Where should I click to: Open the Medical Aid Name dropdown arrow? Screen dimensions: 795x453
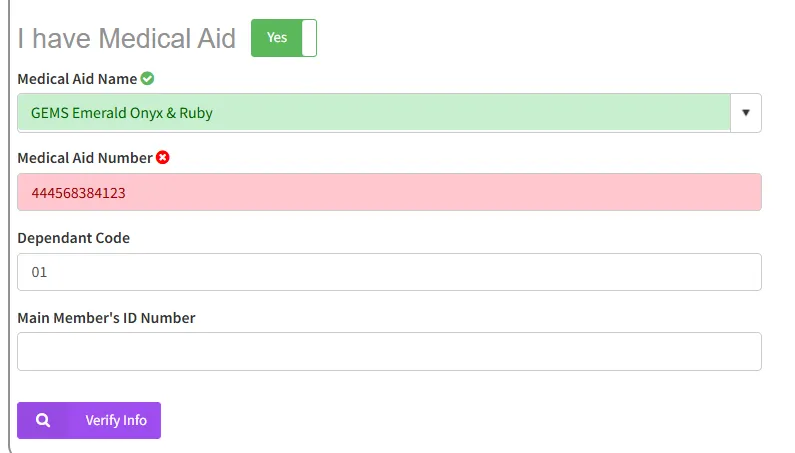(x=746, y=113)
